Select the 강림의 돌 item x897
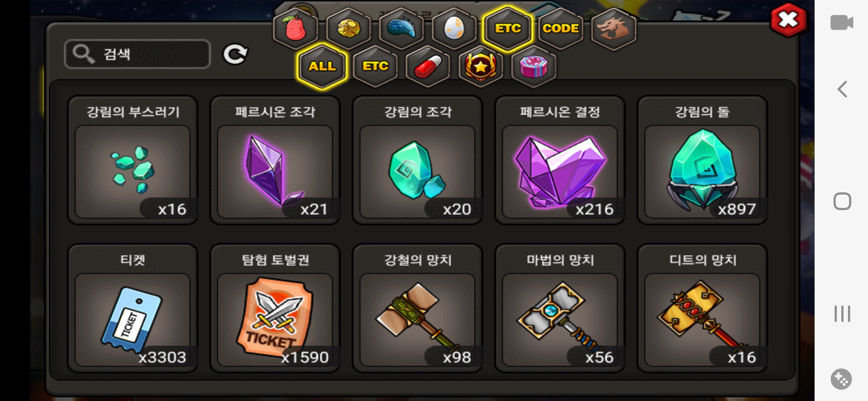 tap(703, 160)
